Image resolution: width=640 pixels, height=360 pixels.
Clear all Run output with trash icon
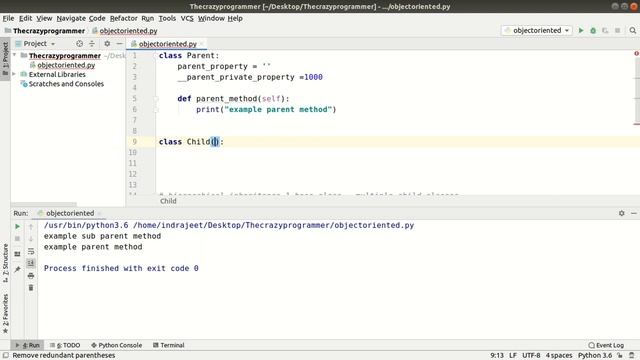[31, 288]
